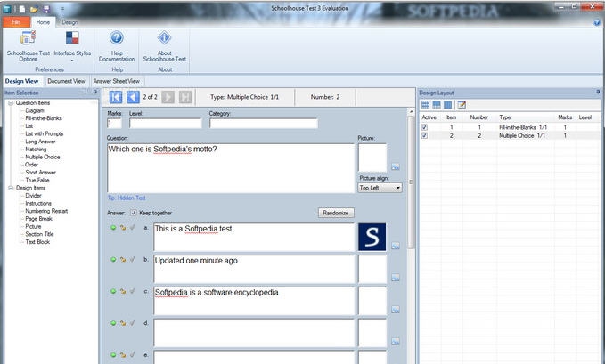
Task: Click second grid view icon in Design Layout
Action: [437, 105]
